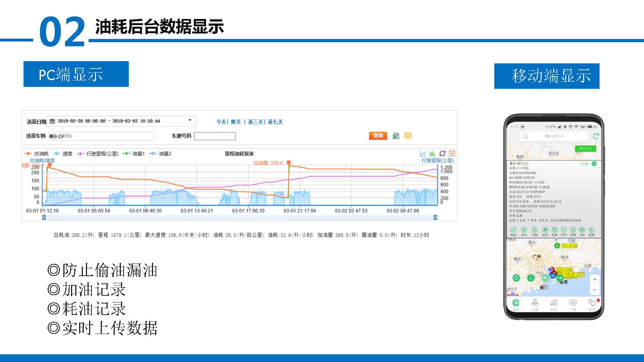
Task: Select the 昨天 quick date link
Action: 236,122
